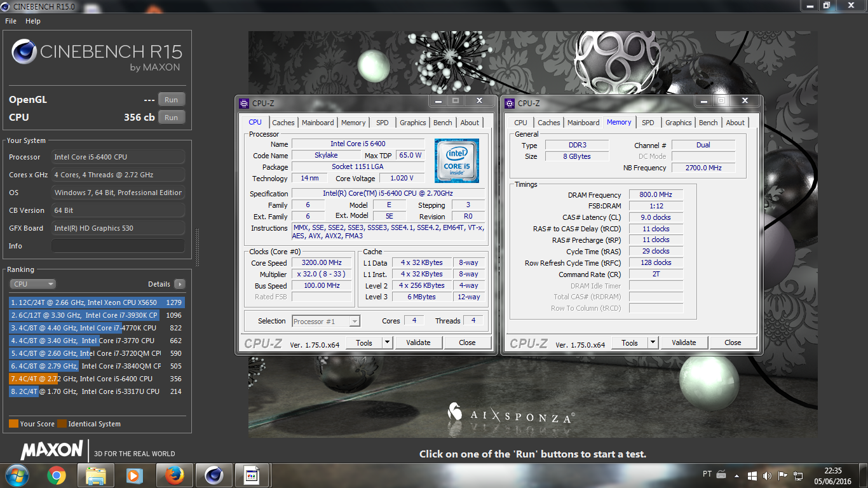Select ranking entry Core i7-3840QM
This screenshot has width=868, height=488.
[x=97, y=366]
